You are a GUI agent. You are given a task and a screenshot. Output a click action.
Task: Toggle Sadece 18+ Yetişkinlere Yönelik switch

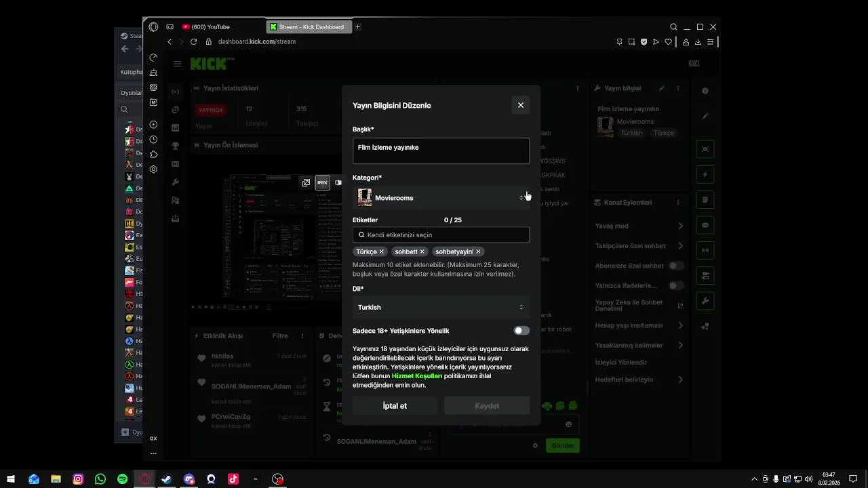pyautogui.click(x=521, y=331)
